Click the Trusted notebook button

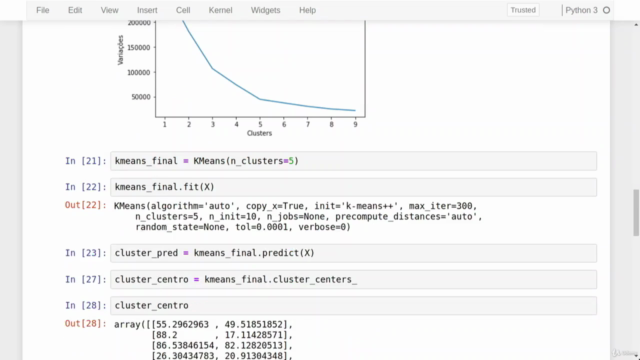point(523,10)
